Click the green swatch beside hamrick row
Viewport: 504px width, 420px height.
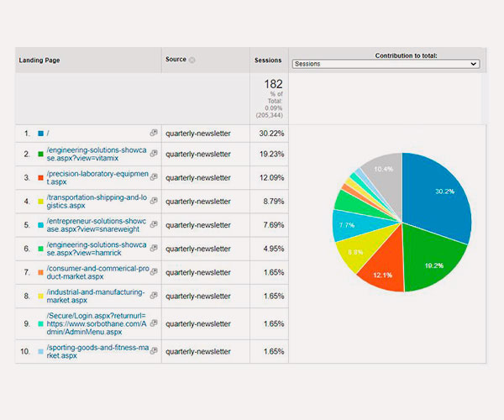40,249
